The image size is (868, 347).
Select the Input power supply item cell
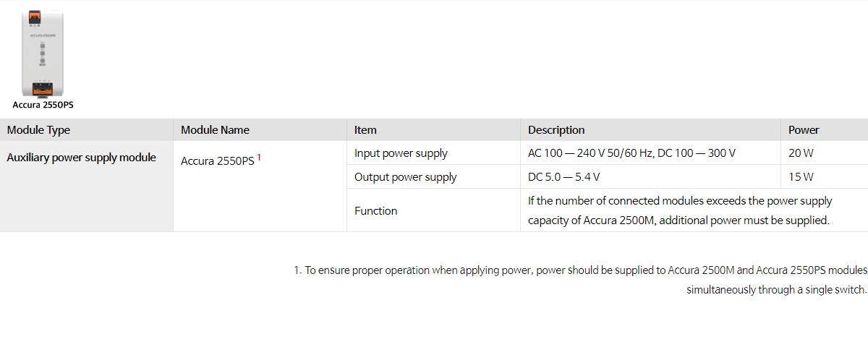(401, 153)
